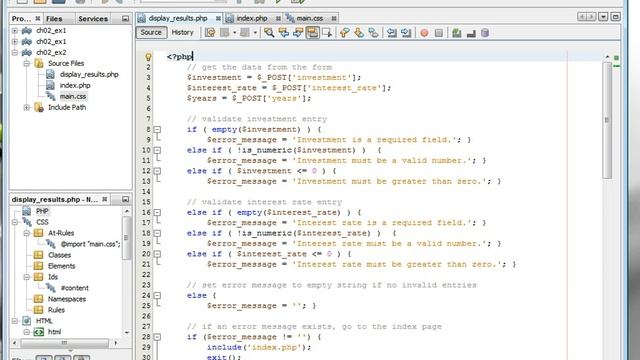Toggle bookmark on current line
Viewport: 640px width, 360px height.
(373, 33)
